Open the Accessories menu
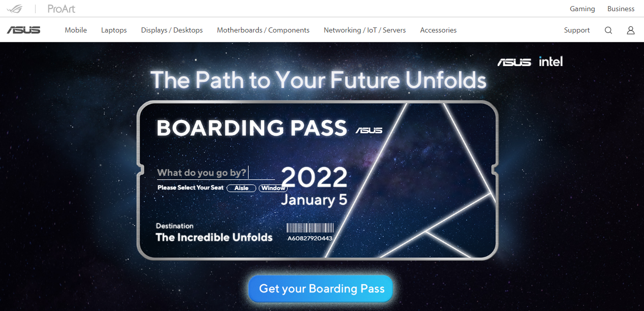This screenshot has height=311, width=644. click(x=438, y=30)
